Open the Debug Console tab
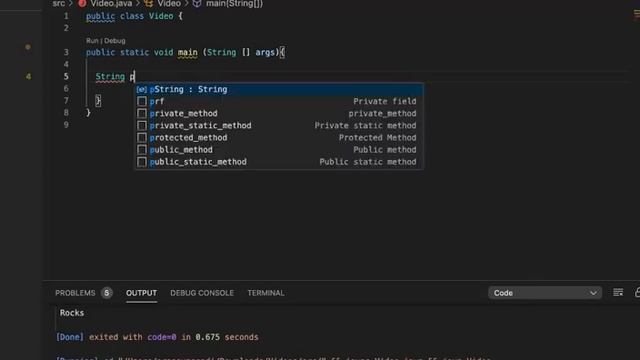 (202, 293)
